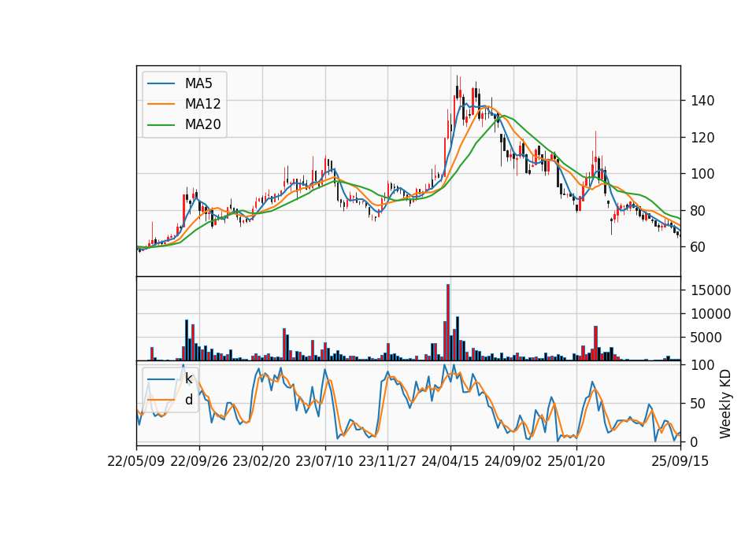Click the 24/09/02 date axis label
The height and width of the screenshot is (543, 756).
tap(513, 461)
